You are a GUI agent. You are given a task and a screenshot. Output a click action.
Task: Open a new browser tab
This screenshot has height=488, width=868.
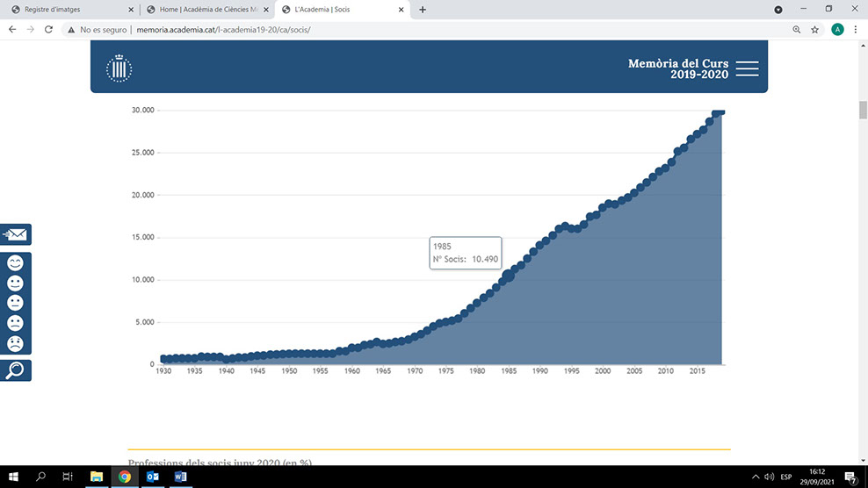click(x=423, y=10)
